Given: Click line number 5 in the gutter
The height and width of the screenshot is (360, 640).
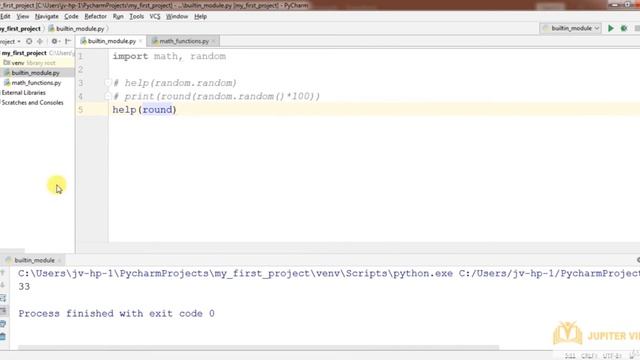Looking at the screenshot, I should (x=80, y=110).
